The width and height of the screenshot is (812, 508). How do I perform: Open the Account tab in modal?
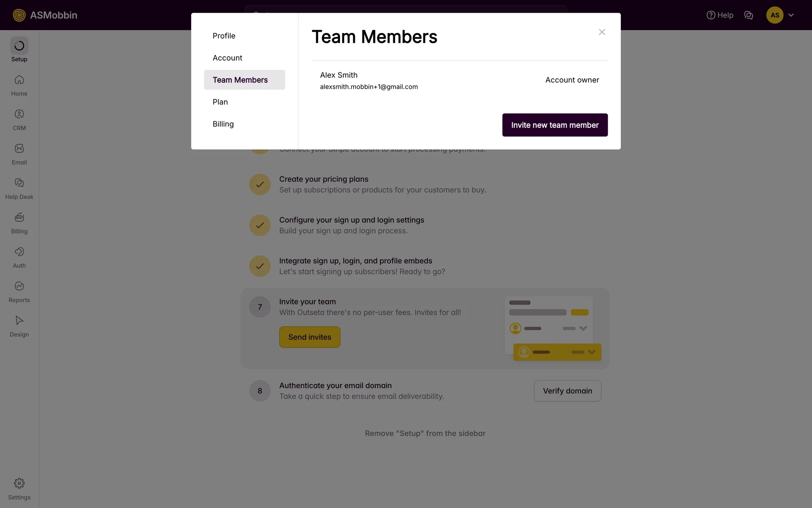point(227,58)
